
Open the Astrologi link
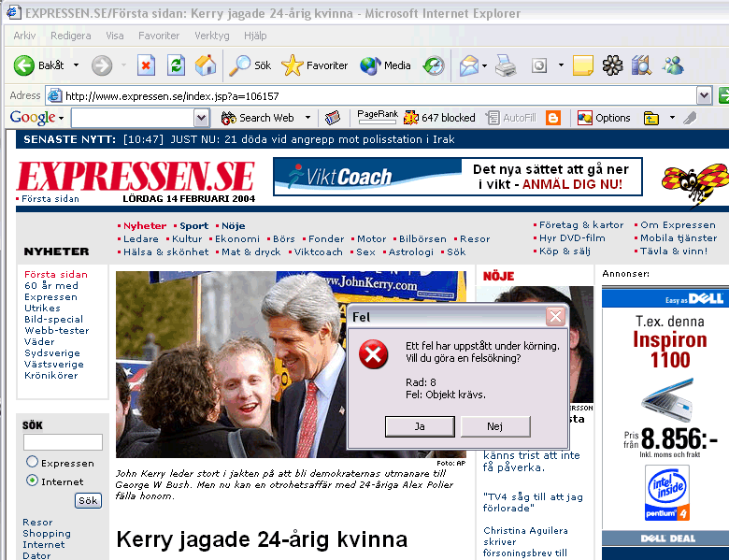(x=410, y=251)
